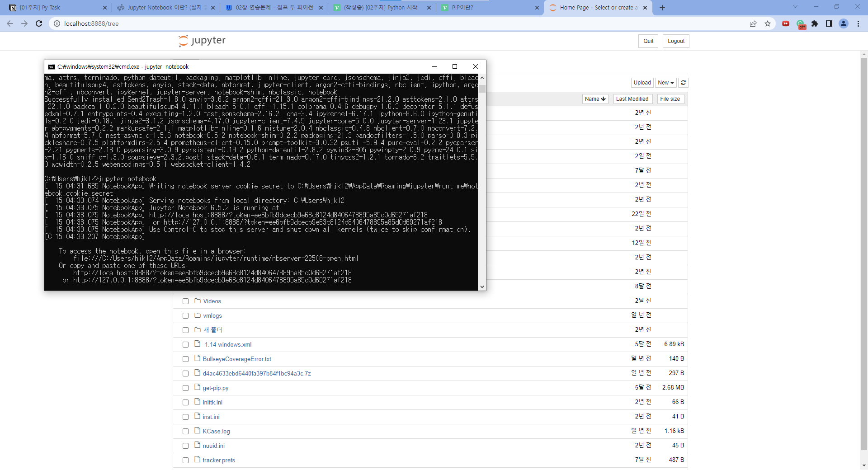Open tab search chevron in Chrome
The width and height of the screenshot is (868, 470).
coord(795,7)
